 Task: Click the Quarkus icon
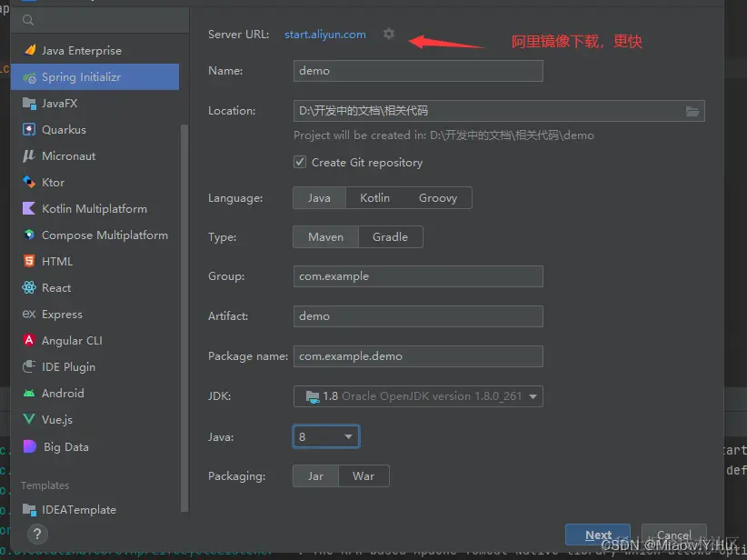click(x=30, y=130)
